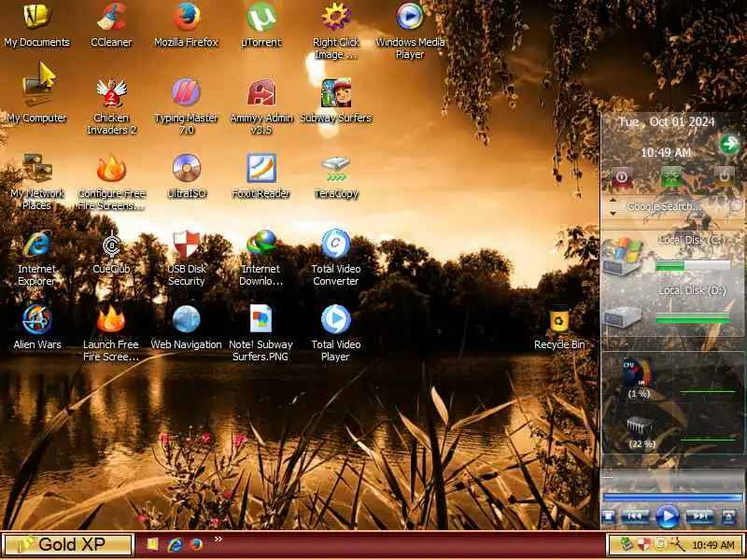Skip to next track in sidebar player
Screen dimensions: 747x560
699,516
